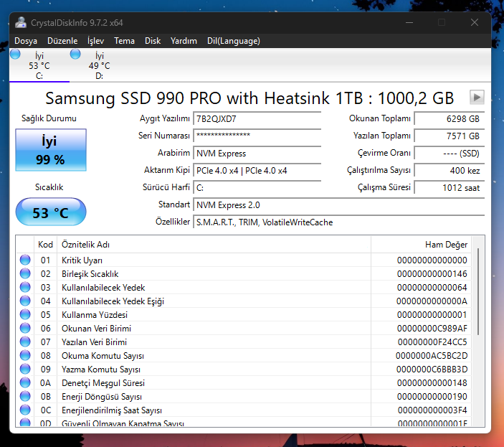Screen dimensions: 504x447
Task: Select the Kullanma Yüzdesi attribute name
Action: point(95,315)
